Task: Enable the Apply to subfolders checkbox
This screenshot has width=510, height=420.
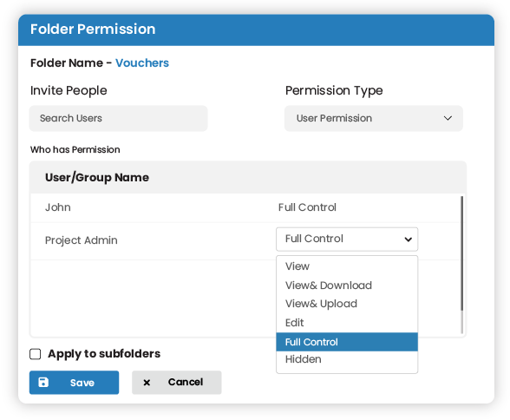Action: pyautogui.click(x=35, y=354)
